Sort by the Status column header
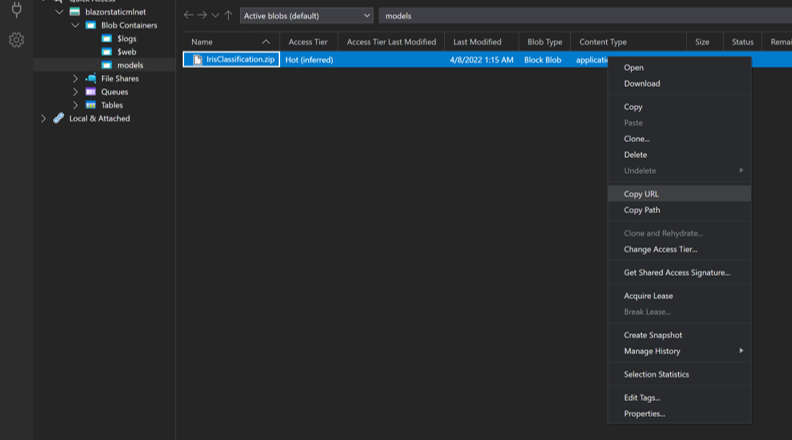The height and width of the screenshot is (440, 792). (742, 42)
